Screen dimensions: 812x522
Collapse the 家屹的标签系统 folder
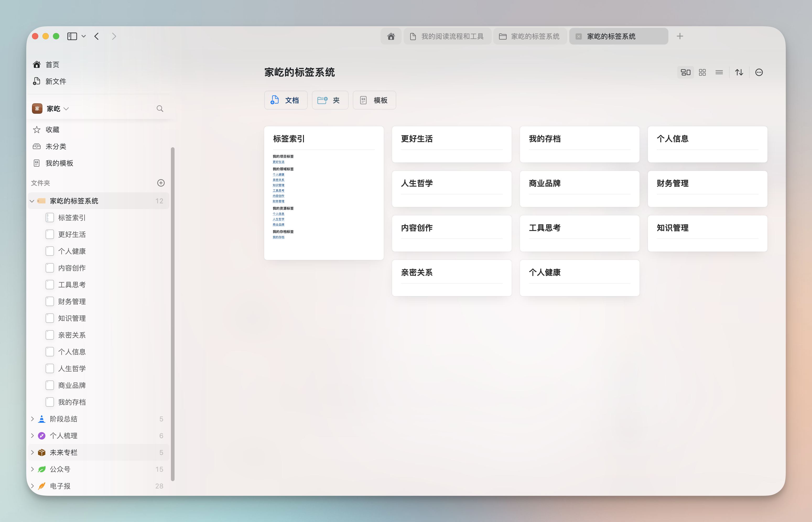coord(32,201)
